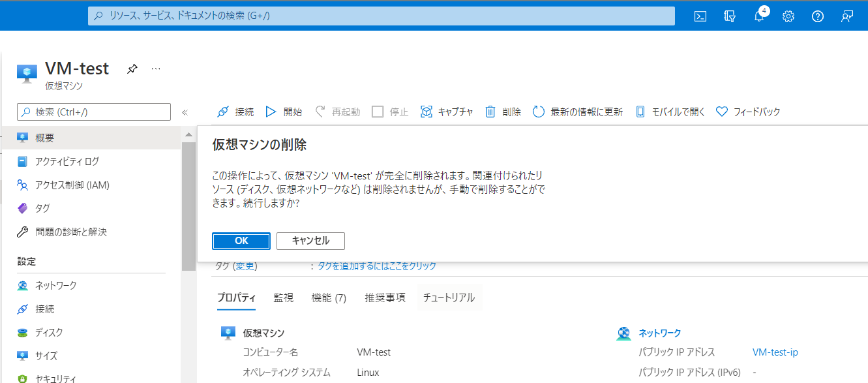Screen dimensions: 868x383
Task: Click 最新の情報に更新 refresh button
Action: 577,112
